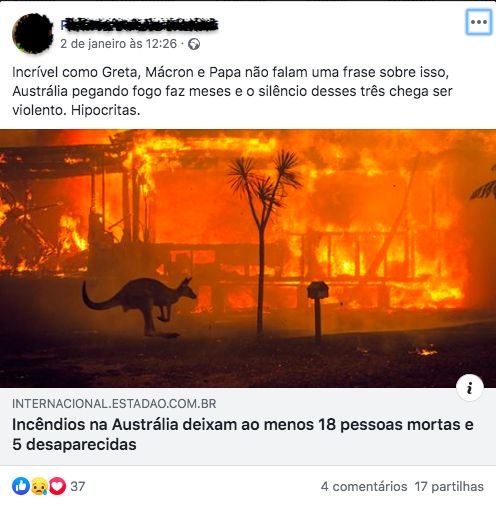Image resolution: width=496 pixels, height=506 pixels.
Task: Click the INTERNACIONAL.ESTADAO.COM.BR domain label
Action: coord(114,404)
